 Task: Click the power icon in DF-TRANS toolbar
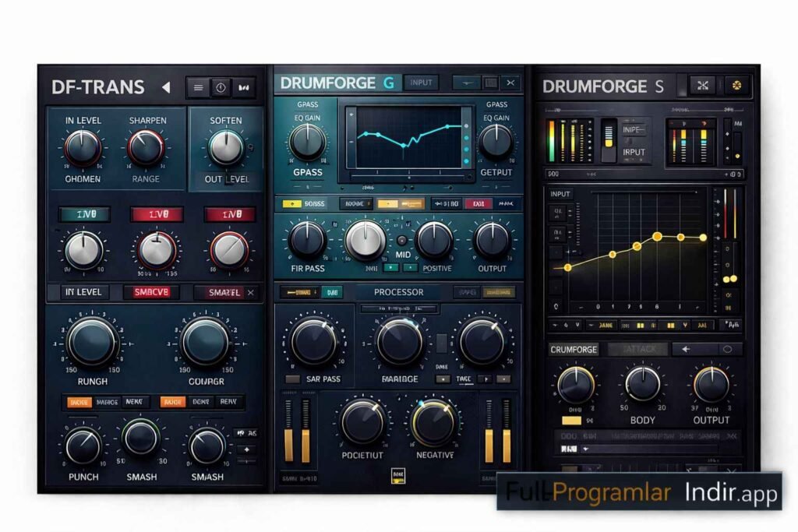pos(221,89)
